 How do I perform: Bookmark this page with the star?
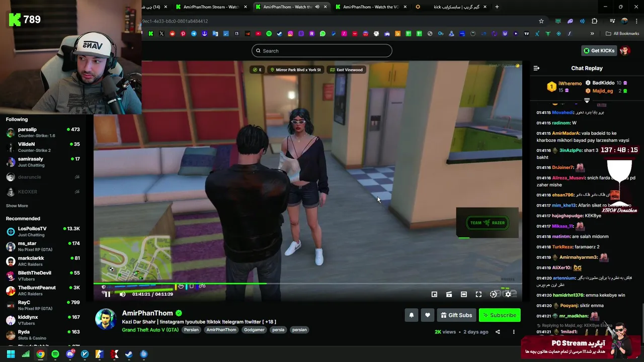[541, 21]
